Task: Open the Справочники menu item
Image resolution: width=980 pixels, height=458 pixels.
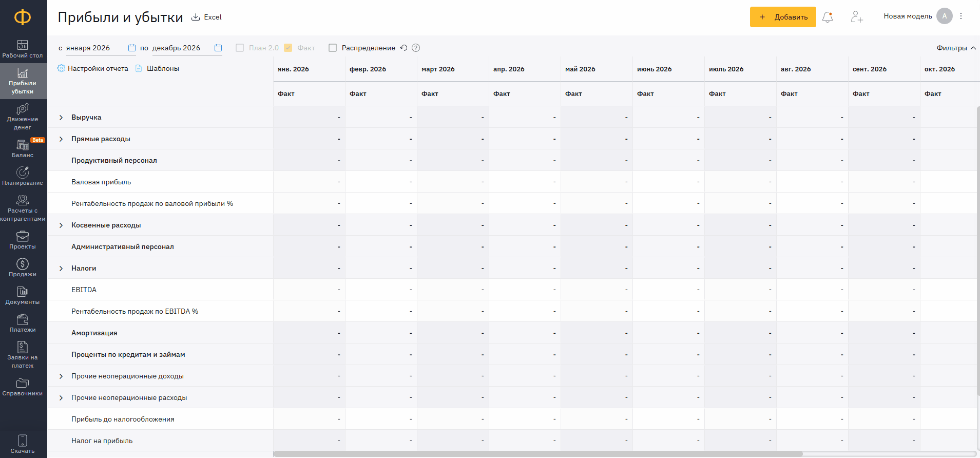Action: [23, 387]
